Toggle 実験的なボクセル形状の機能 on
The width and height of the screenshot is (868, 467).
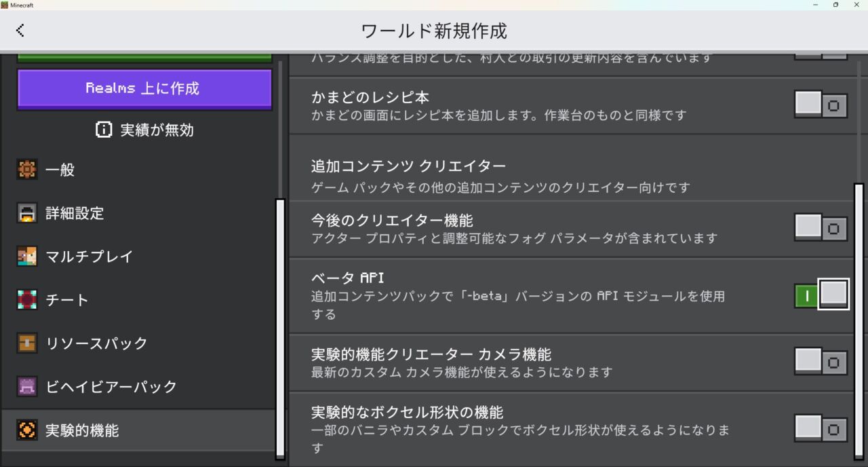point(821,429)
